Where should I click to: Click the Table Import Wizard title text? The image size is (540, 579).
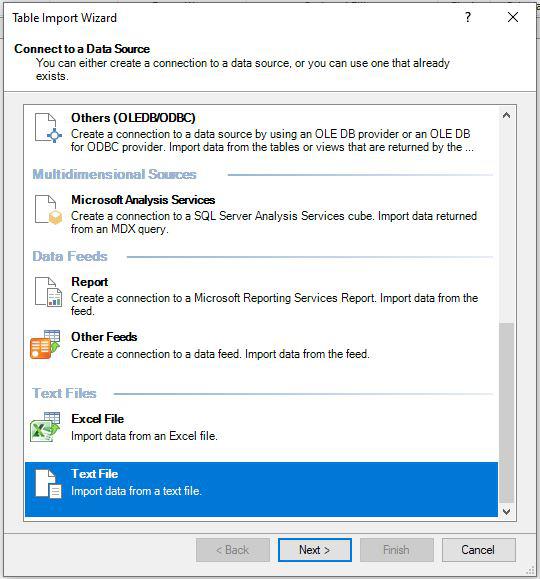pos(64,18)
